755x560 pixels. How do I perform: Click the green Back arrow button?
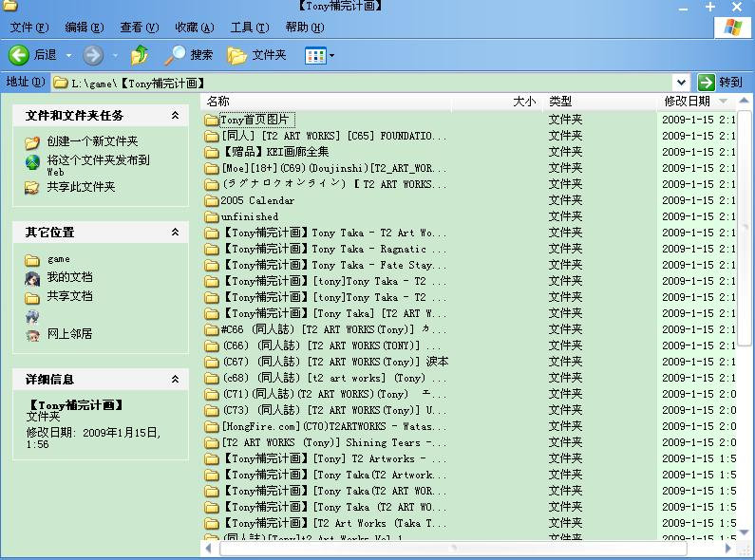(19, 55)
